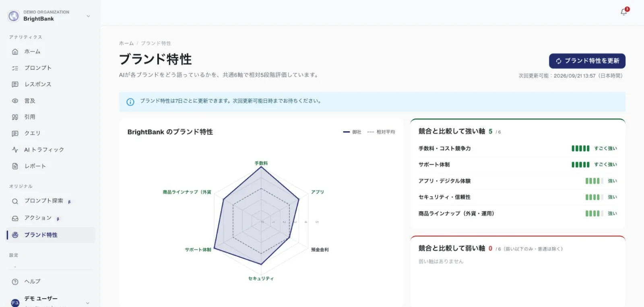Open 引用 in the sidebar
Image resolution: width=644 pixels, height=307 pixels.
click(51, 117)
